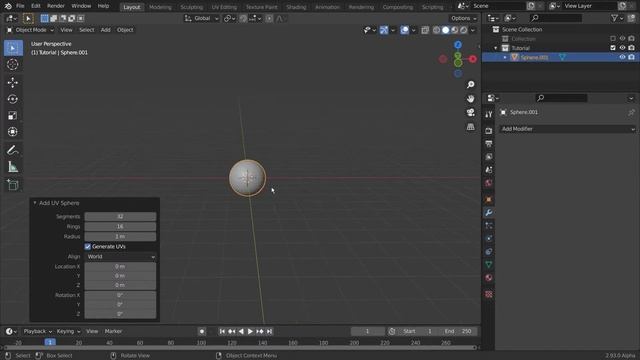Viewport: 640px width, 360px height.
Task: Open the Align World dropdown
Action: click(120, 257)
